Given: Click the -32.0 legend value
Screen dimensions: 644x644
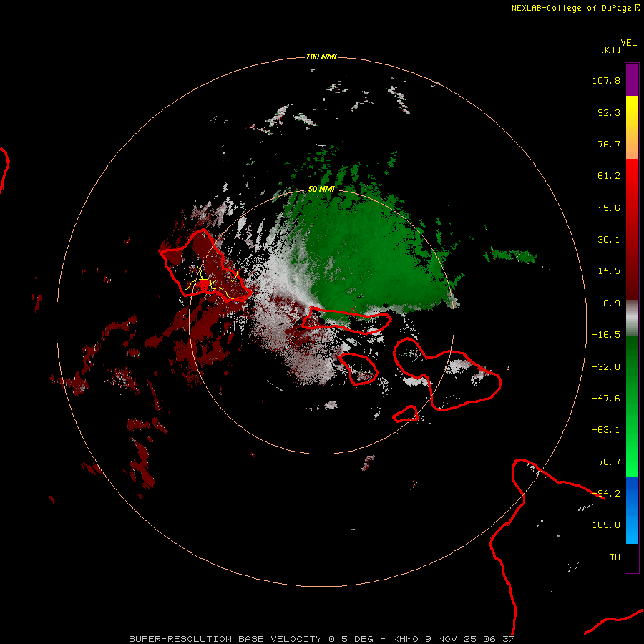Looking at the screenshot, I should (x=606, y=367).
